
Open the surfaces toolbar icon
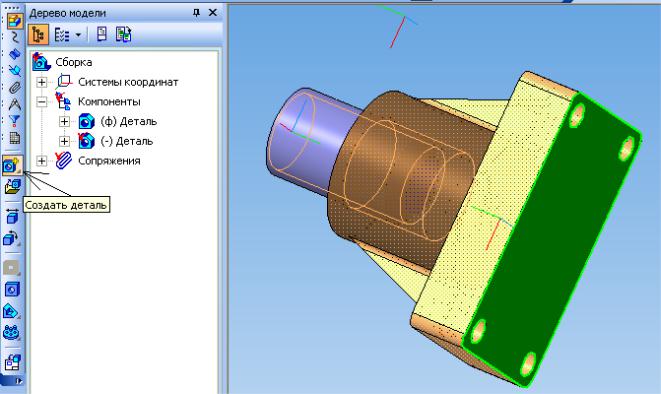[x=14, y=54]
